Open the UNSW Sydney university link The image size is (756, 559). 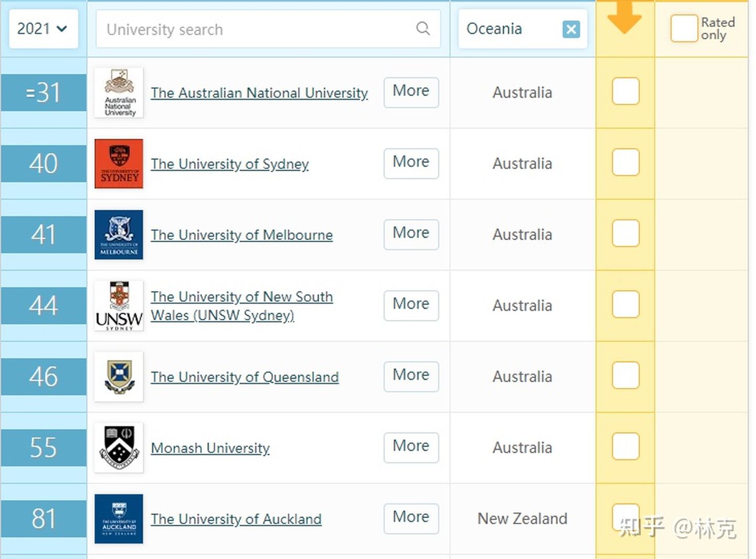(242, 306)
